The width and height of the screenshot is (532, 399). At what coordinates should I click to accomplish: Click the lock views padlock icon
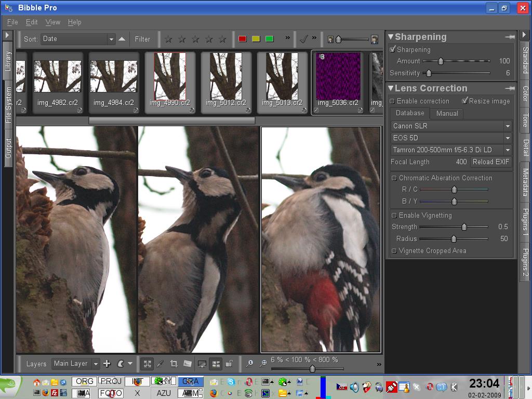click(229, 364)
